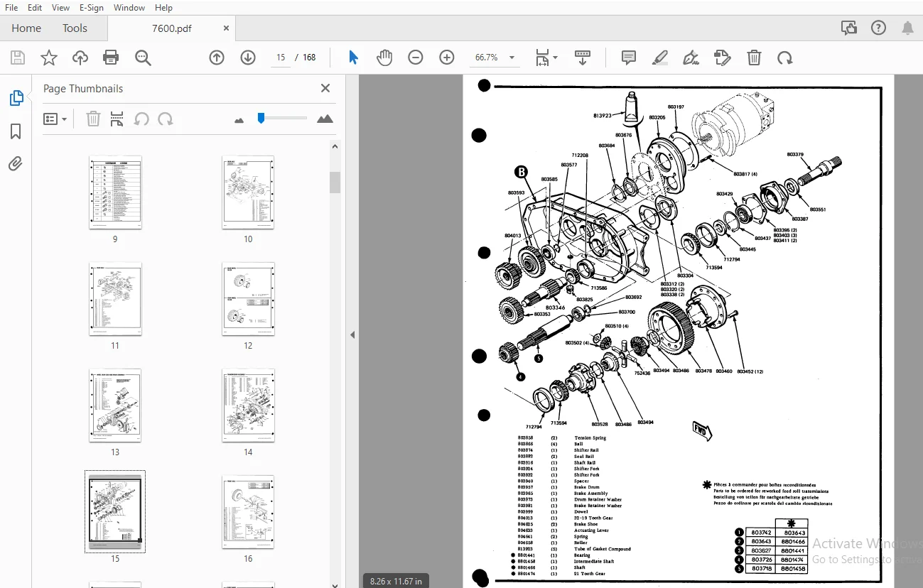Screen dimensions: 923x588
Task: Switch to the Home tab
Action: (26, 28)
